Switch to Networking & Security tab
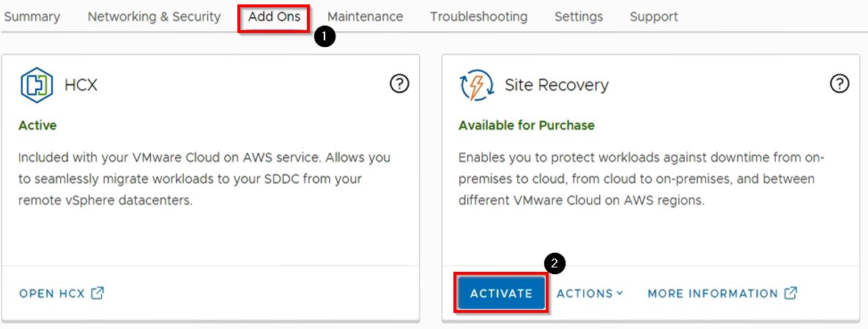Screen dimensions: 868x329 click(154, 17)
